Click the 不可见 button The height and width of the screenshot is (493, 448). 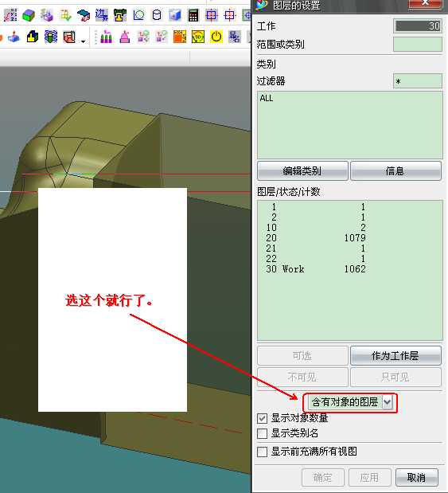[x=302, y=377]
